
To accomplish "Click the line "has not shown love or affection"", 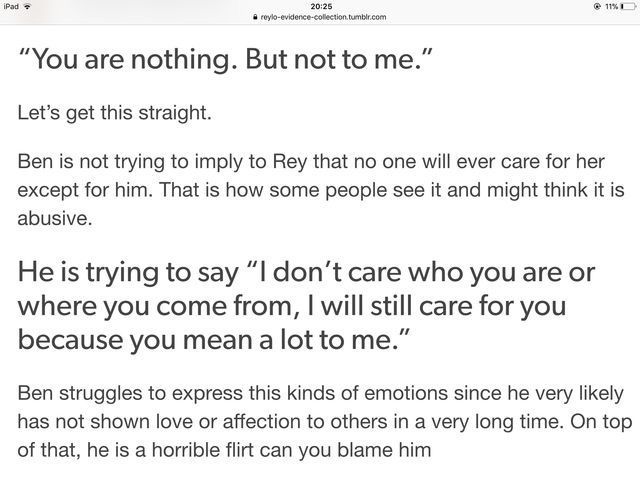I will tap(325, 422).
